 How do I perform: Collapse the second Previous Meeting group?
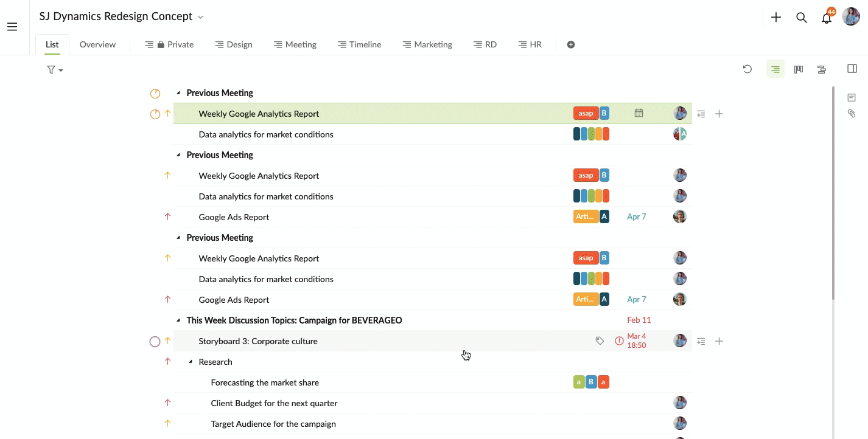tap(178, 155)
